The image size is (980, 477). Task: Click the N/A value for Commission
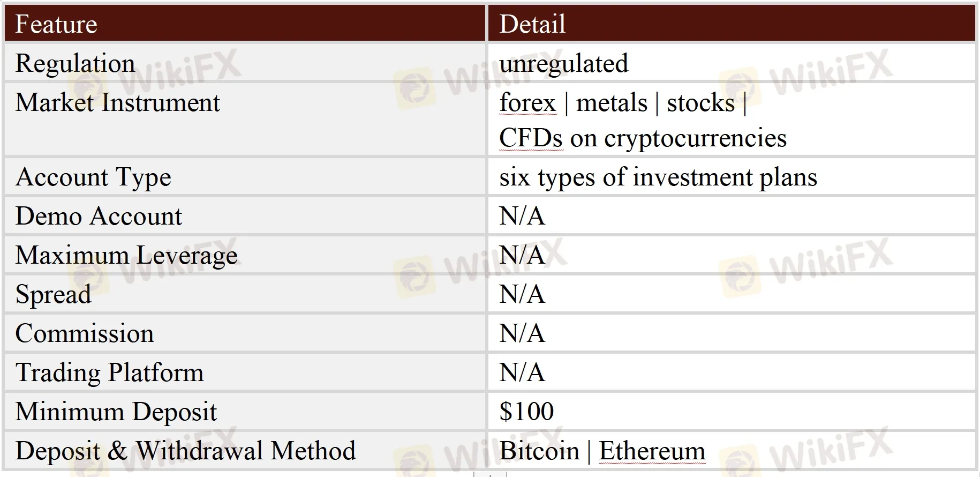[522, 333]
